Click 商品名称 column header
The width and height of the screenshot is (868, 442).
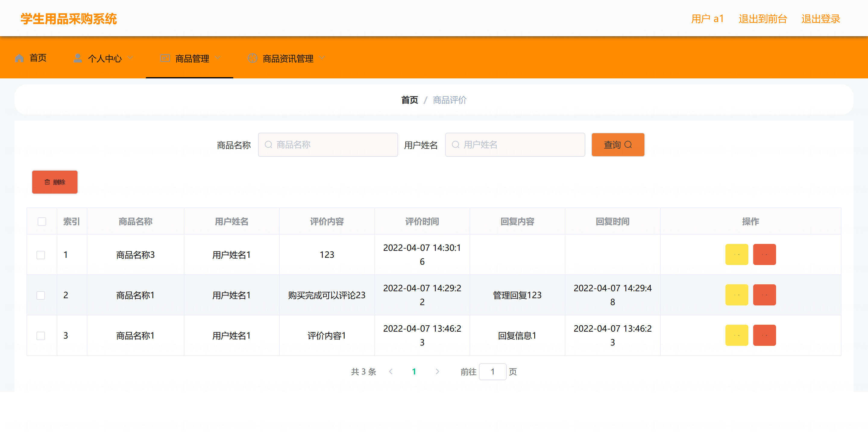tap(135, 222)
